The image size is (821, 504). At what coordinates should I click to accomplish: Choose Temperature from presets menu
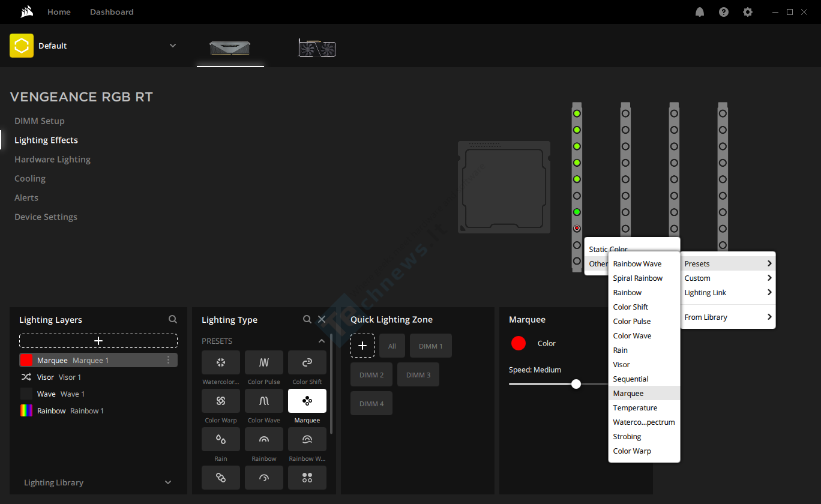(x=645, y=407)
